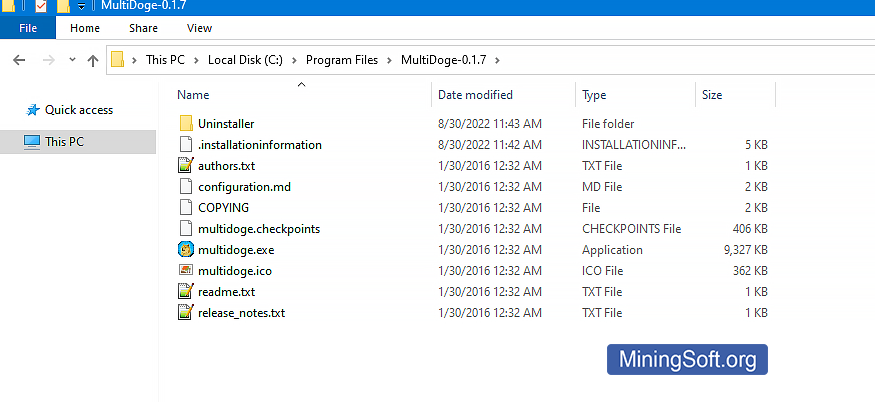
Task: Click the address bar folder icon
Action: 117,59
